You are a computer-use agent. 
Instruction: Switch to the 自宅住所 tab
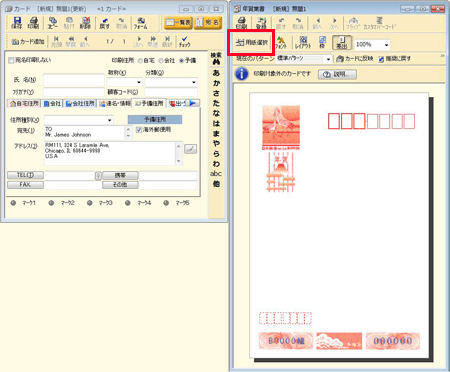coord(24,104)
